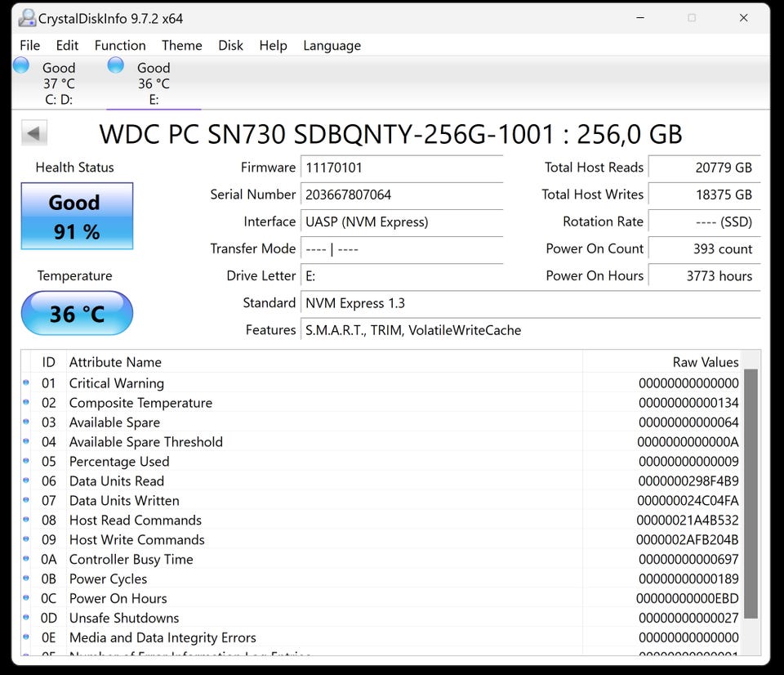
Task: Select the E: disk status orb
Action: click(116, 66)
